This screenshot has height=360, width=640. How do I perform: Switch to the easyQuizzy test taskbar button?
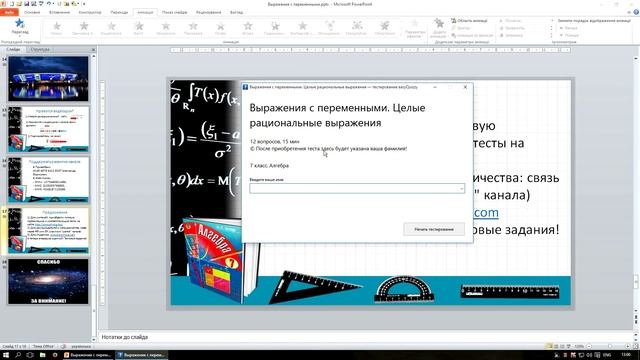[x=141, y=355]
